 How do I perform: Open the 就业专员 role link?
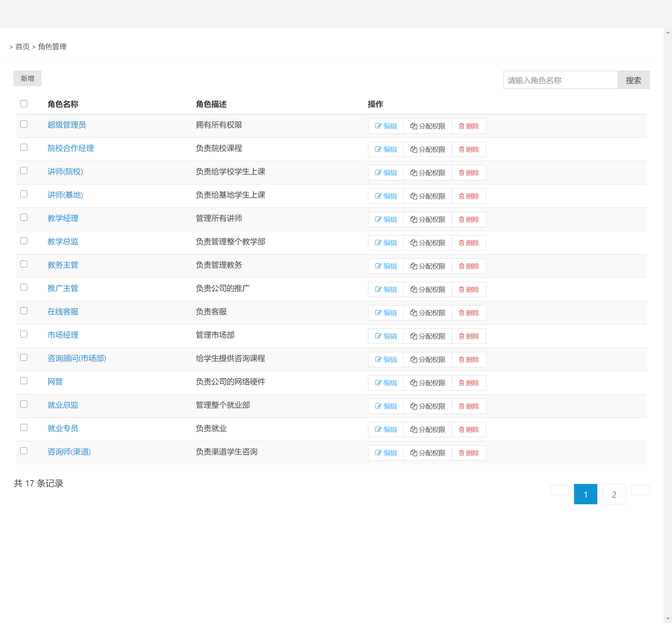pyautogui.click(x=63, y=428)
